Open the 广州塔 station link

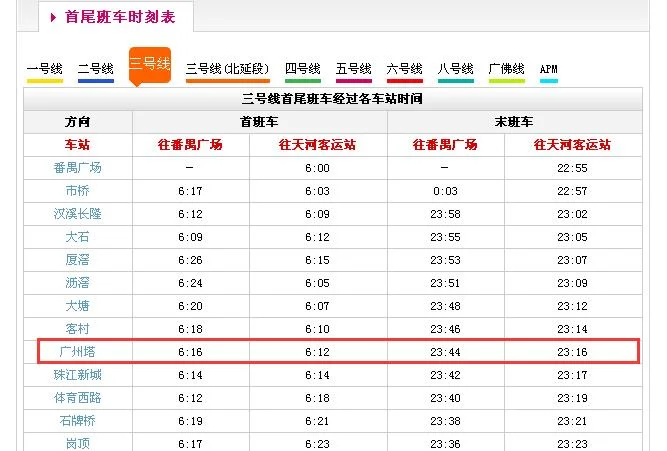[x=77, y=351]
